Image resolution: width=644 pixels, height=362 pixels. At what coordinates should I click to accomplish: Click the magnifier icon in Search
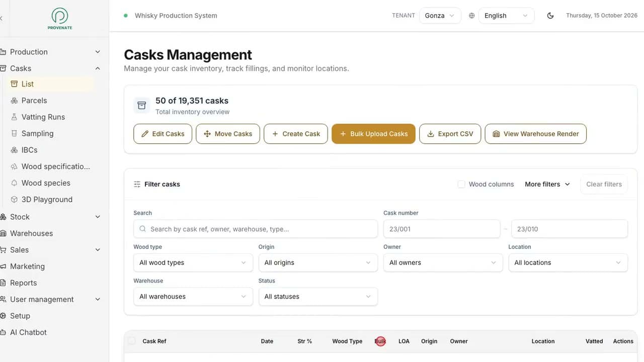142,229
